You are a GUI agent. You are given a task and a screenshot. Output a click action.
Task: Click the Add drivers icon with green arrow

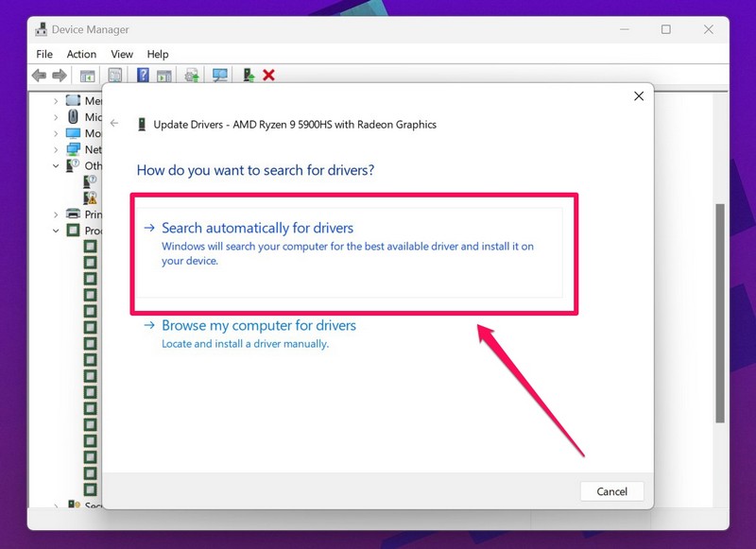point(249,76)
